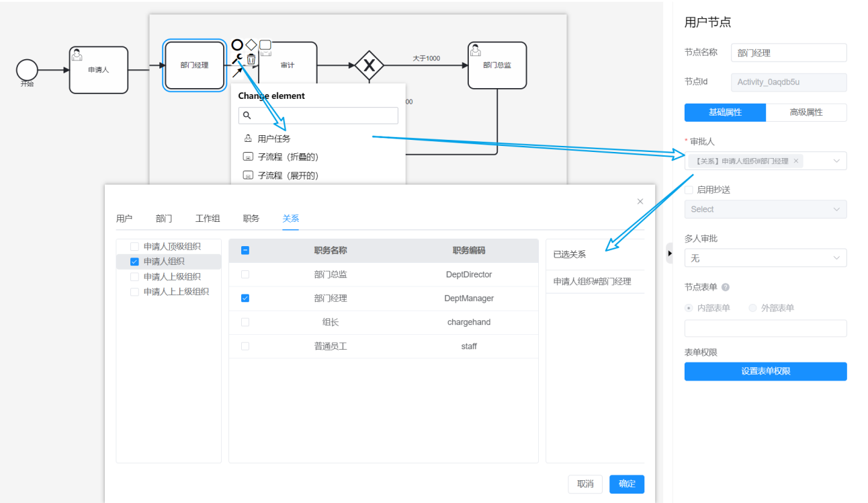868x503 pixels.
Task: Switch to the 职务 tab
Action: [251, 219]
